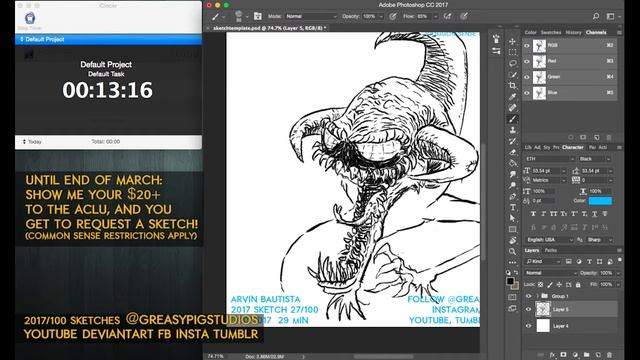This screenshot has height=360, width=640.
Task: Toggle visibility of Green channel
Action: pos(527,77)
